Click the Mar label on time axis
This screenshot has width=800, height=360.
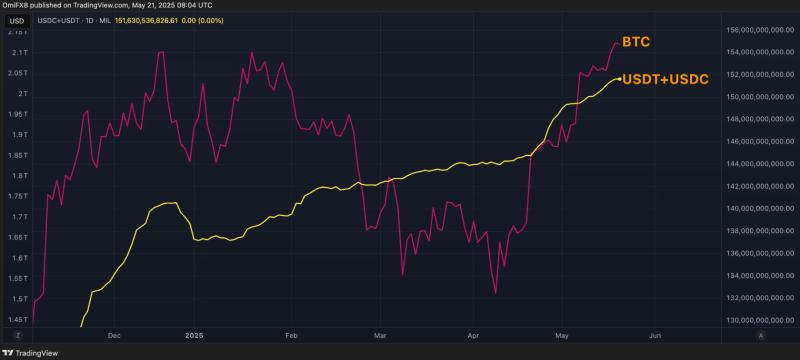tap(379, 336)
